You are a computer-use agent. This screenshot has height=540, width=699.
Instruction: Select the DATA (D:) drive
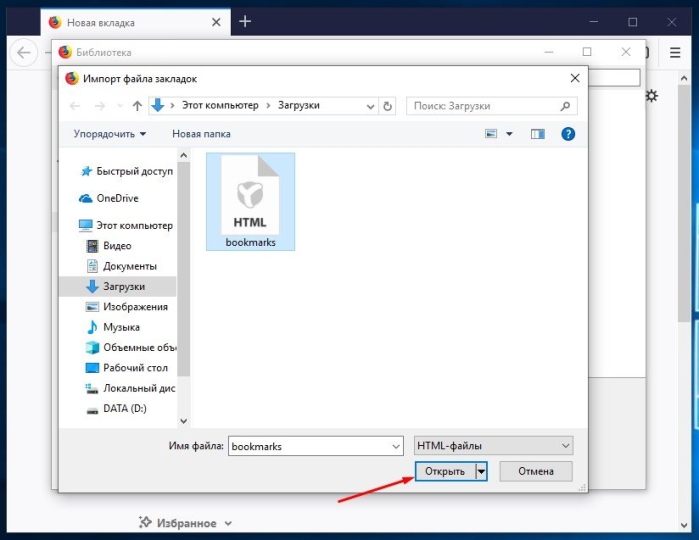click(116, 408)
